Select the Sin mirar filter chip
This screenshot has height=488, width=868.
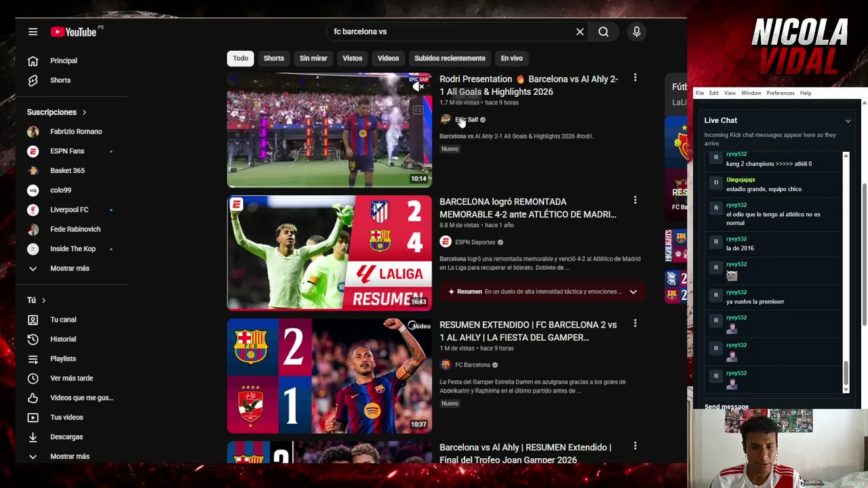313,58
